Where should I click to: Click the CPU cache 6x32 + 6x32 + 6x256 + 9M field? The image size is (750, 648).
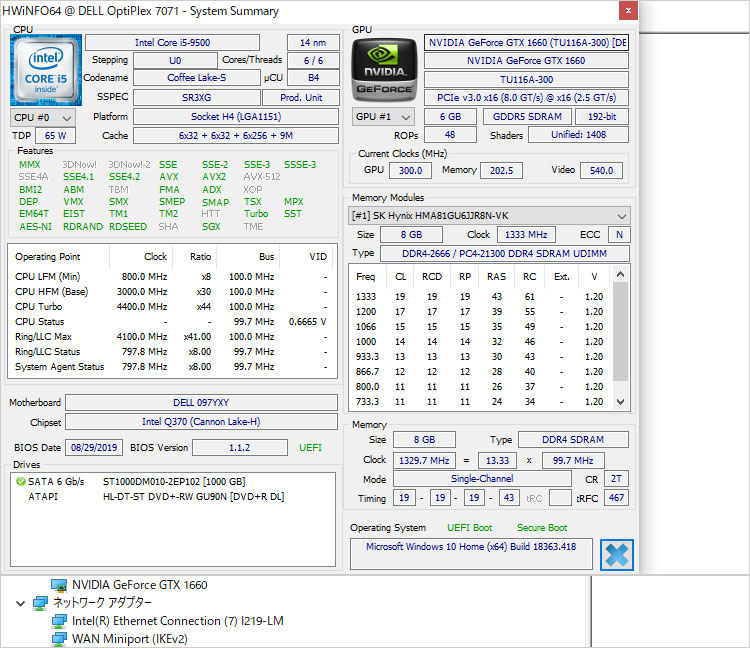tap(236, 136)
